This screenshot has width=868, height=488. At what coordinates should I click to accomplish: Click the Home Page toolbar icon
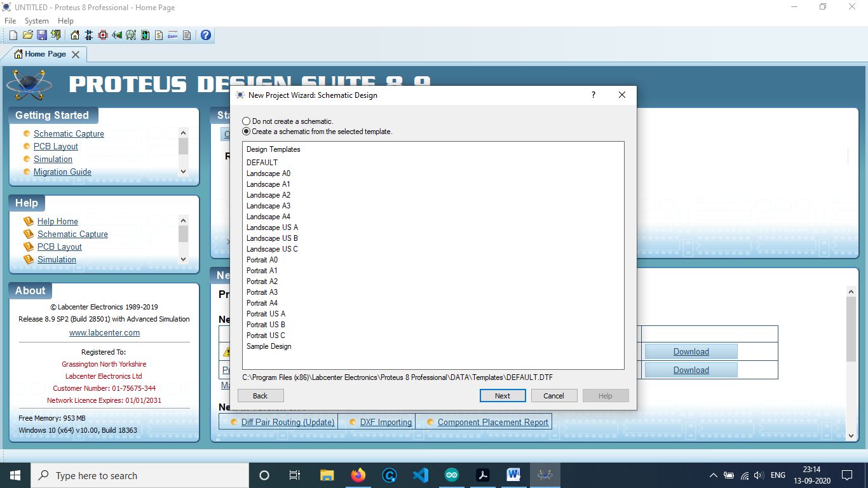point(75,35)
